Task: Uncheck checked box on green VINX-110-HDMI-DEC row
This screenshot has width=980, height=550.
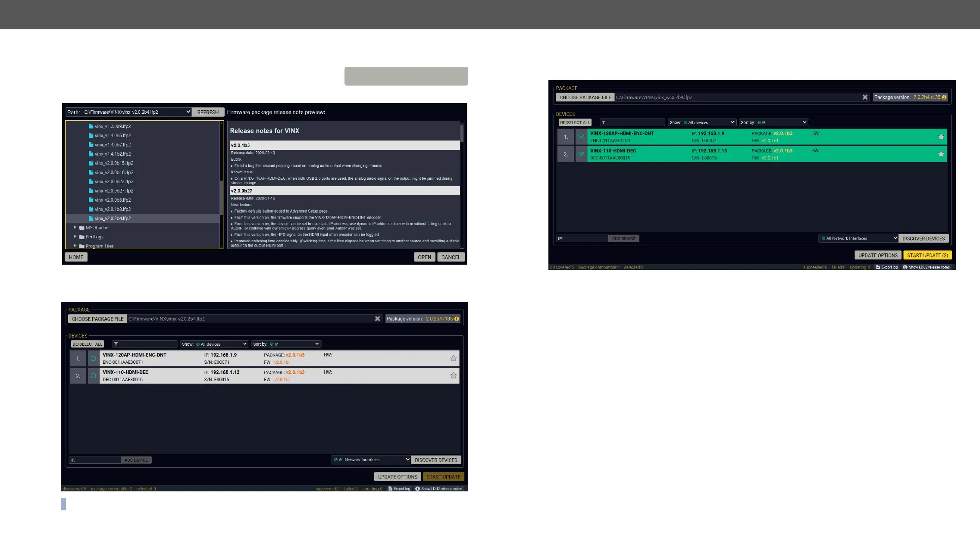Action: (581, 154)
